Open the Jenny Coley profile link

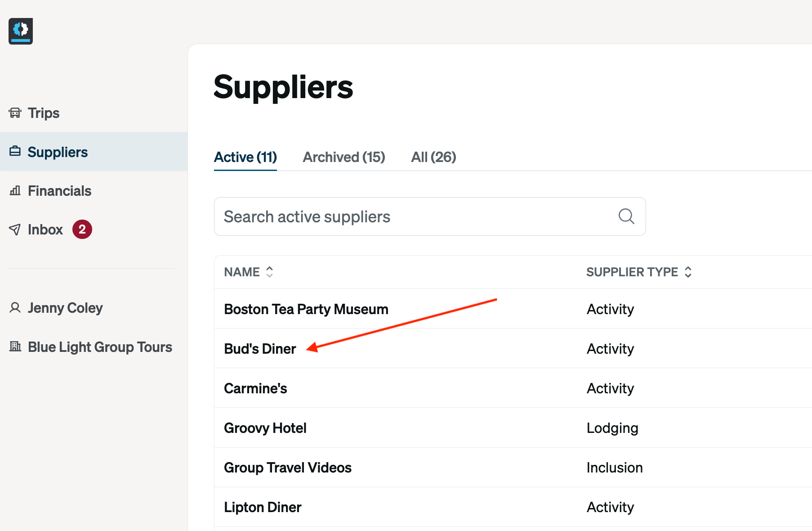65,308
